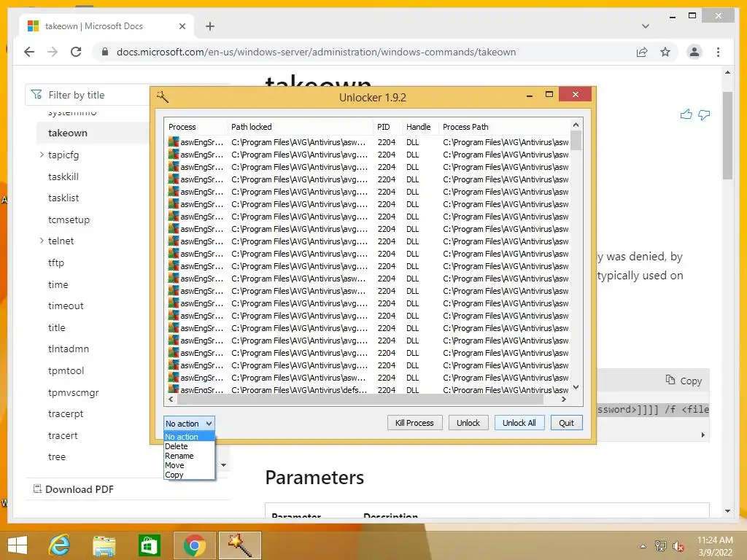Click the Unlocker list vertical scrollbar thumb
The image size is (747, 560).
coord(576,140)
